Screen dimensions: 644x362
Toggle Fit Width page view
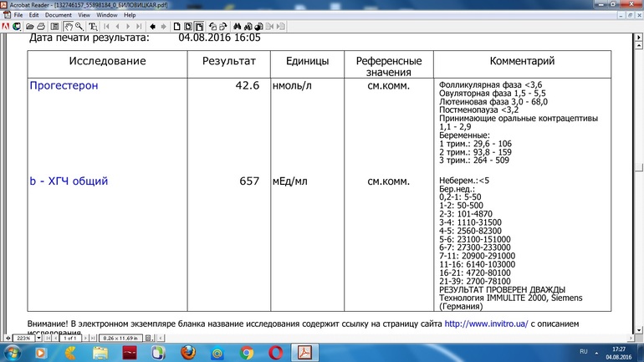[199, 26]
